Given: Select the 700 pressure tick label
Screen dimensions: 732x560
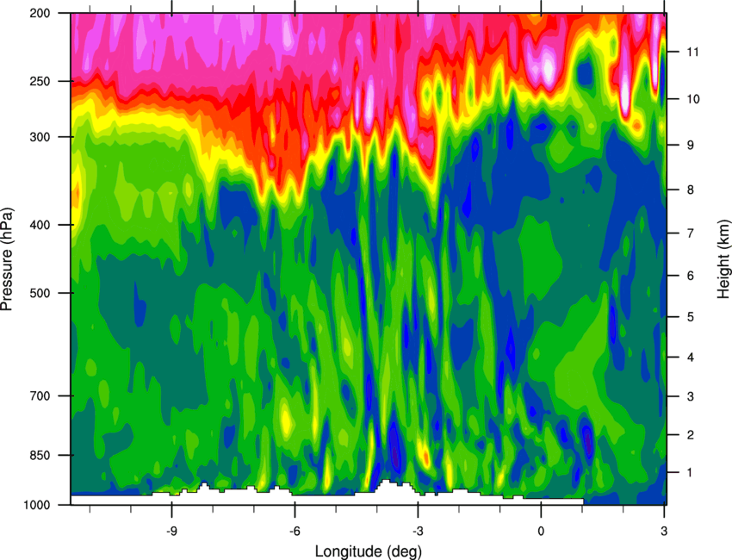Looking at the screenshot, I should (x=40, y=395).
